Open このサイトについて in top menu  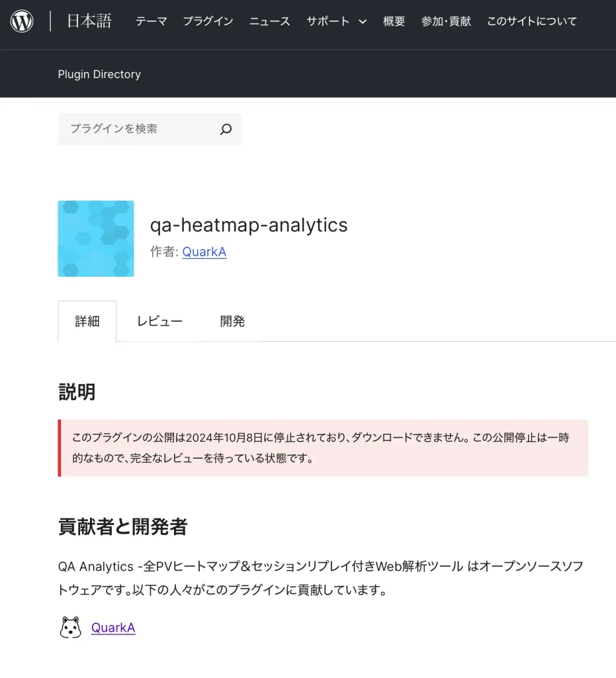click(532, 21)
